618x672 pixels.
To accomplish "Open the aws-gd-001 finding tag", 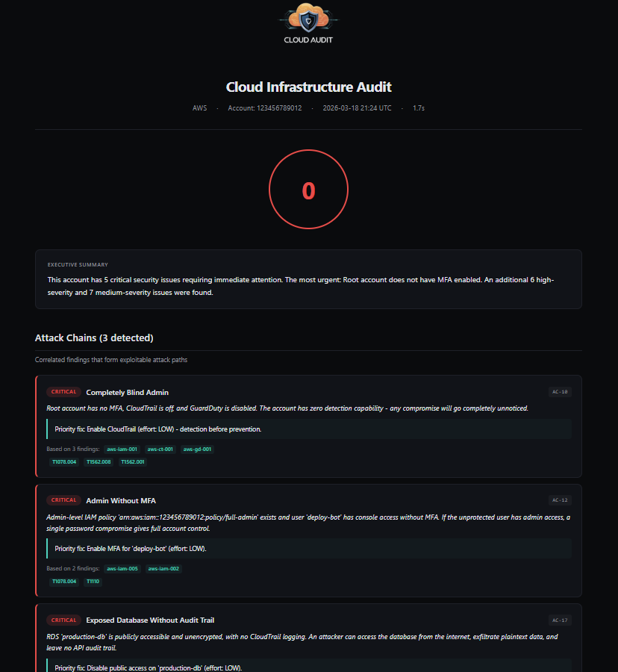I will click(x=197, y=449).
